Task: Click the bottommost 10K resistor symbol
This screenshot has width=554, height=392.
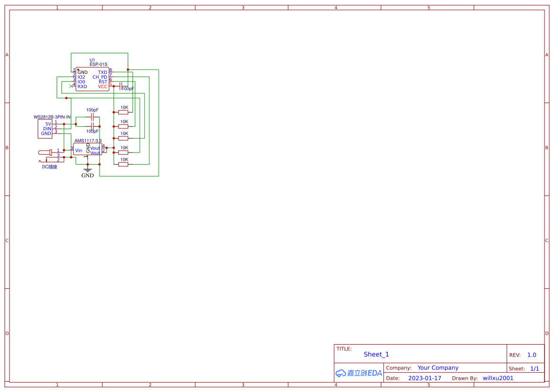Action: coord(123,164)
